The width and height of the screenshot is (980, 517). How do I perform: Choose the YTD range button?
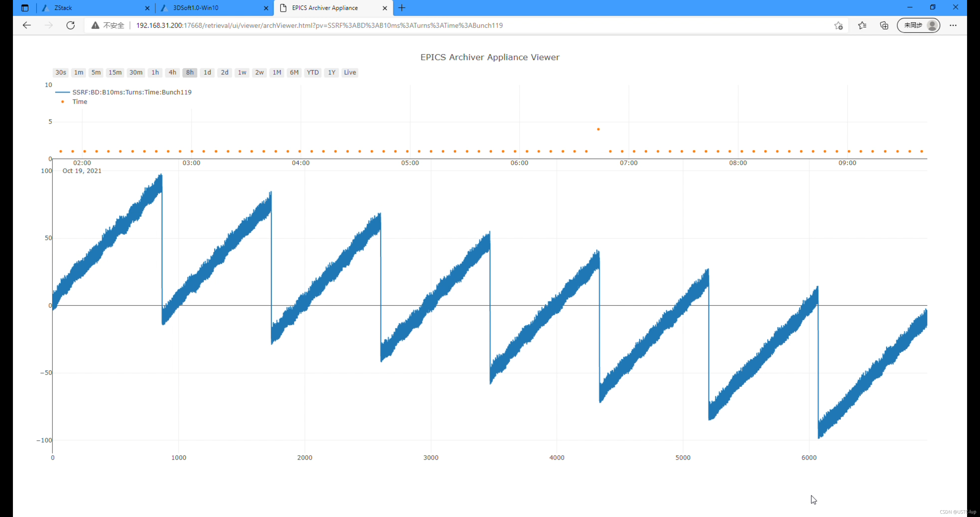312,72
